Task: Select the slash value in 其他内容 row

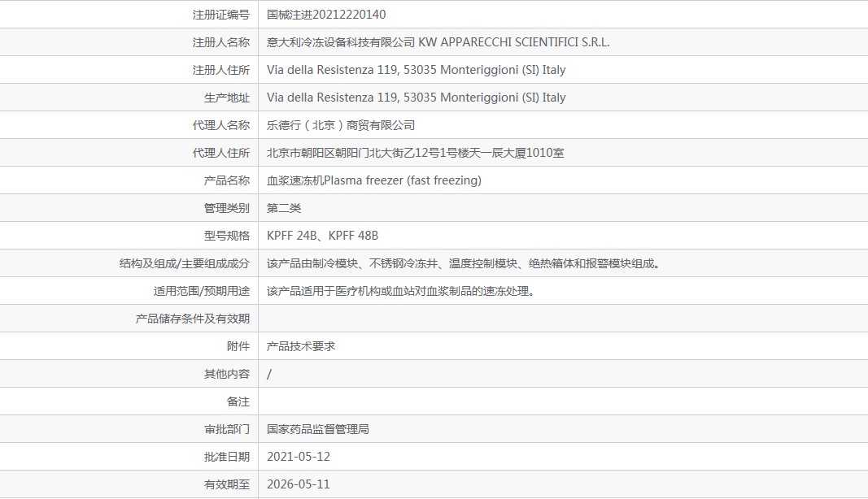Action: 269,374
